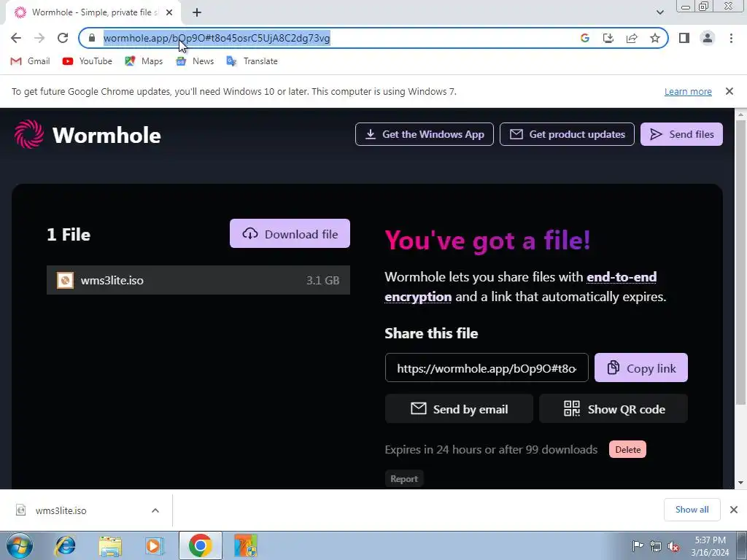
Task: Click the Chrome taskbar icon
Action: [200, 545]
